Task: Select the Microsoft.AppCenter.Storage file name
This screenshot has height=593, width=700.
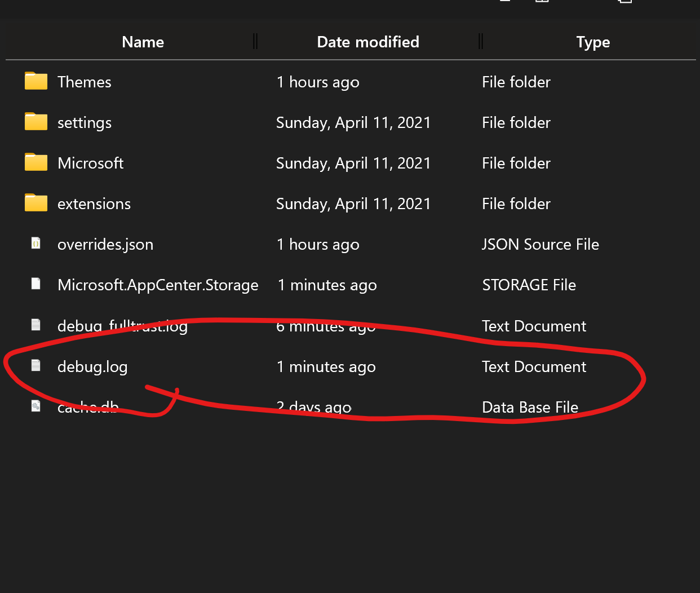Action: click(x=158, y=285)
